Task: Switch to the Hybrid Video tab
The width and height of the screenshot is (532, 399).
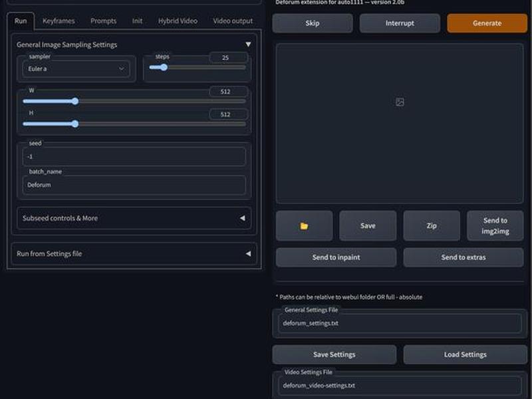Action: [178, 21]
